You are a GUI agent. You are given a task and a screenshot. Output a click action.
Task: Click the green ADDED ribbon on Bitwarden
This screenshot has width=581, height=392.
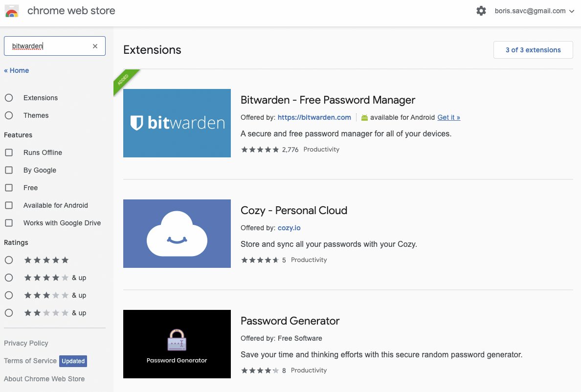[x=124, y=79]
